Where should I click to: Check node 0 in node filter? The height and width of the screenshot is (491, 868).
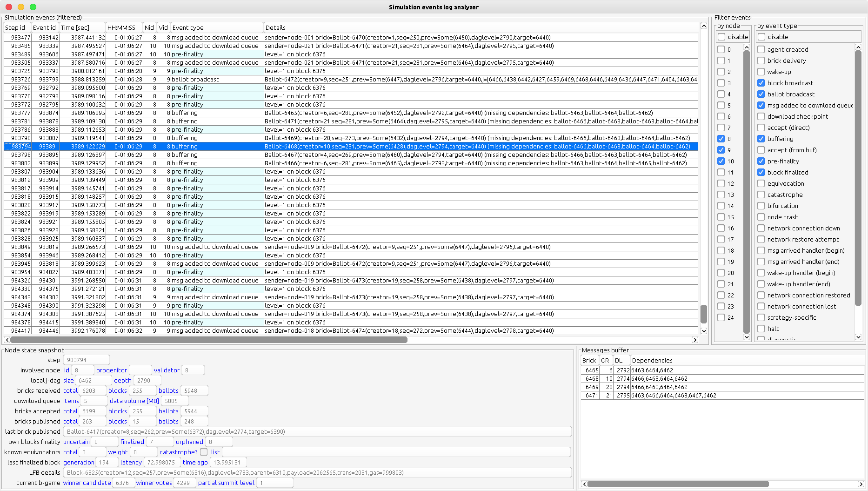pyautogui.click(x=721, y=49)
